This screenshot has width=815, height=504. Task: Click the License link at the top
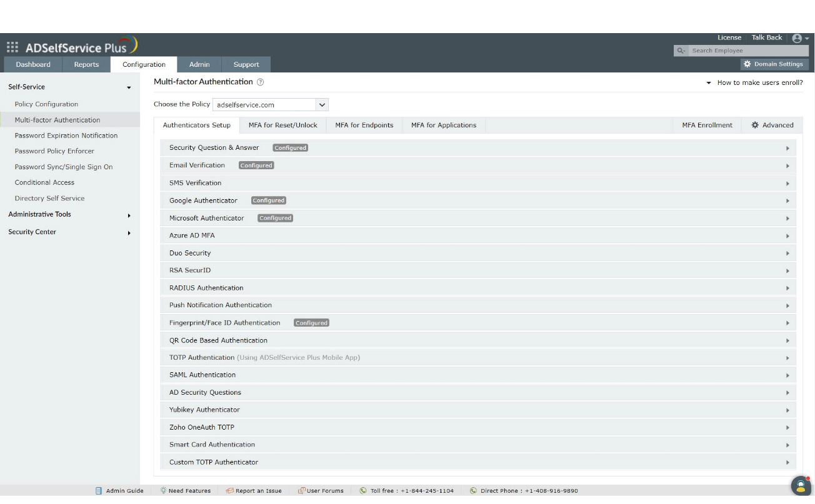(x=729, y=37)
